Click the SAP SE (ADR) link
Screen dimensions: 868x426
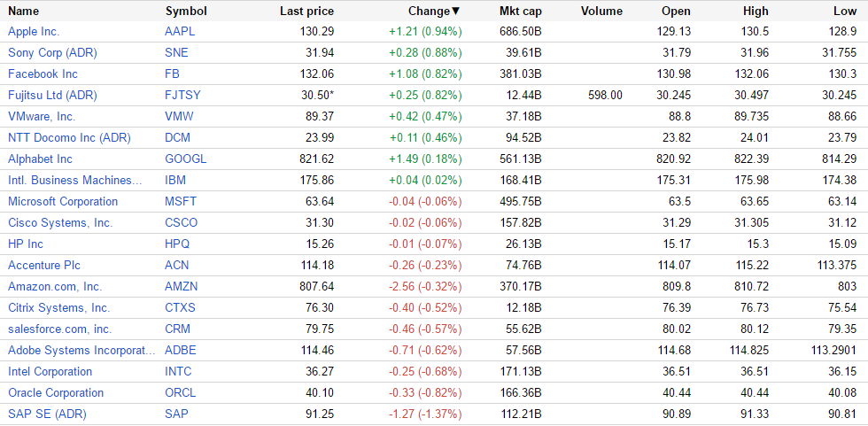(x=47, y=414)
